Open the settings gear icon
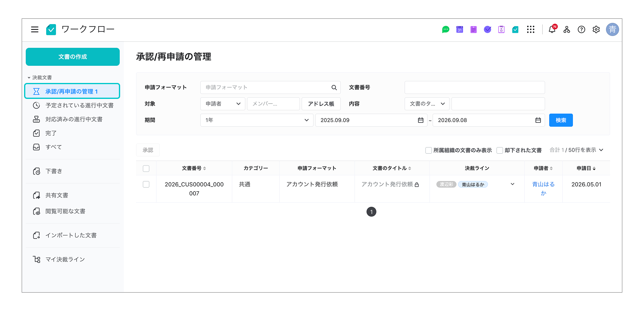The width and height of the screenshot is (644, 311). (596, 29)
